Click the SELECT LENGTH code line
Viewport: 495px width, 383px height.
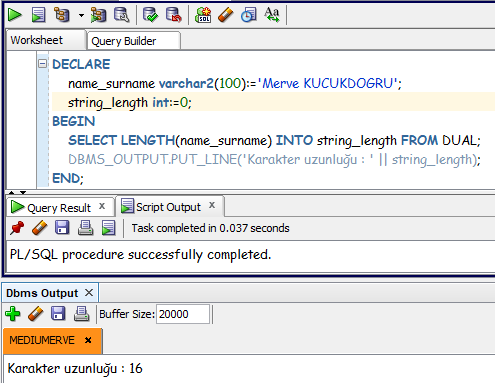(274, 140)
